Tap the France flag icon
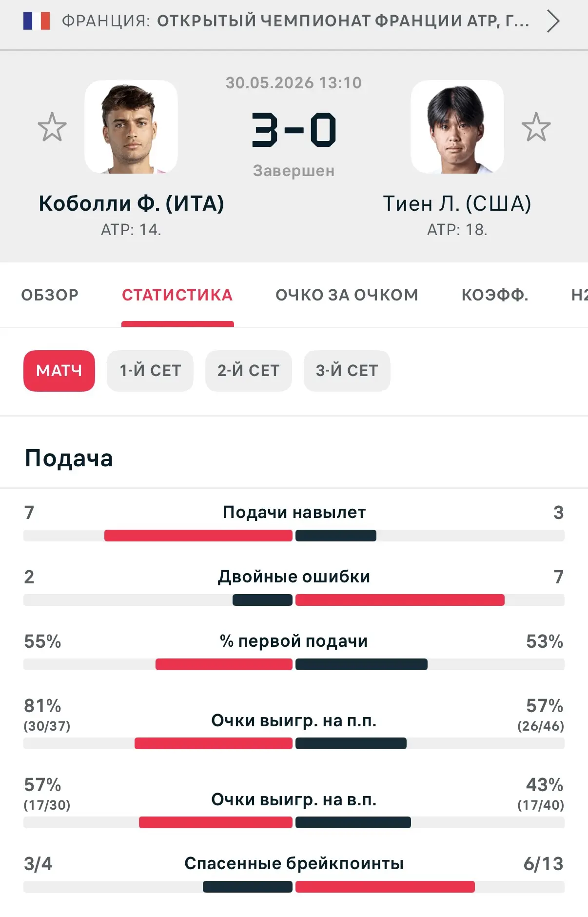The height and width of the screenshot is (917, 588). 37,21
